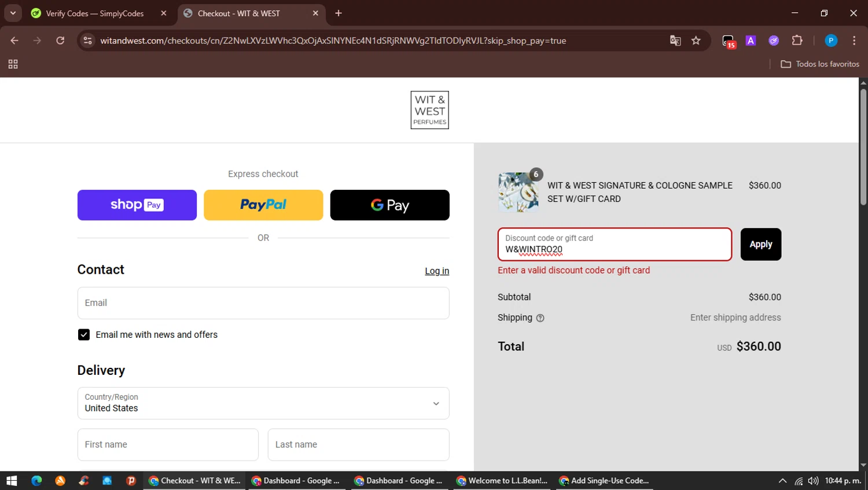
Task: Open the clock showing 10:44 p. m.
Action: pos(843,481)
